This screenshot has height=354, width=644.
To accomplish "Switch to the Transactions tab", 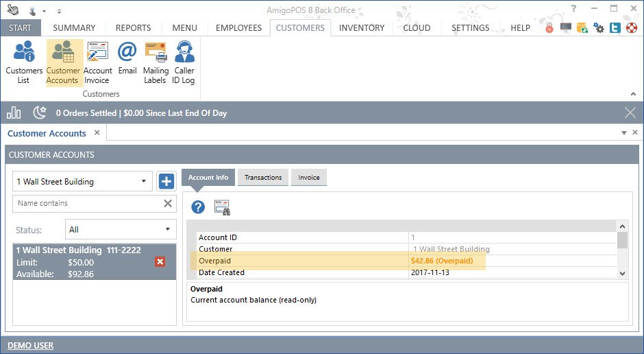I will 263,178.
